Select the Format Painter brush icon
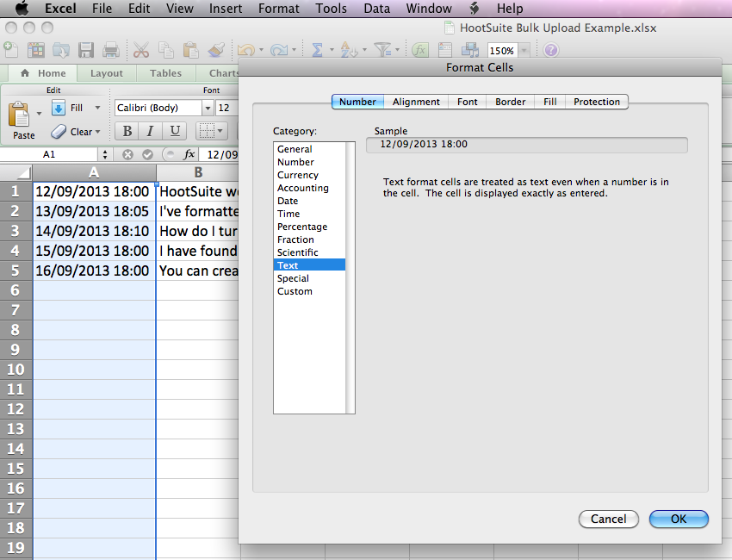This screenshot has width=732, height=560. pyautogui.click(x=215, y=49)
